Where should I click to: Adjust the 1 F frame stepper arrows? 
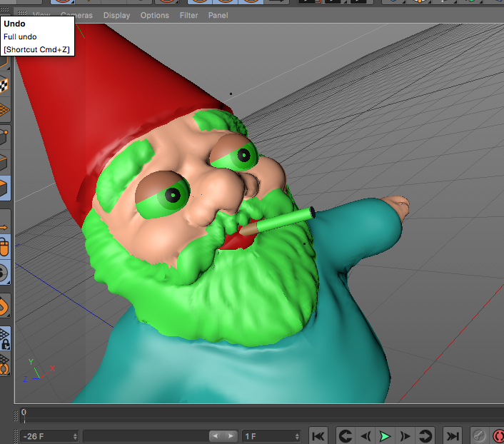tap(297, 435)
